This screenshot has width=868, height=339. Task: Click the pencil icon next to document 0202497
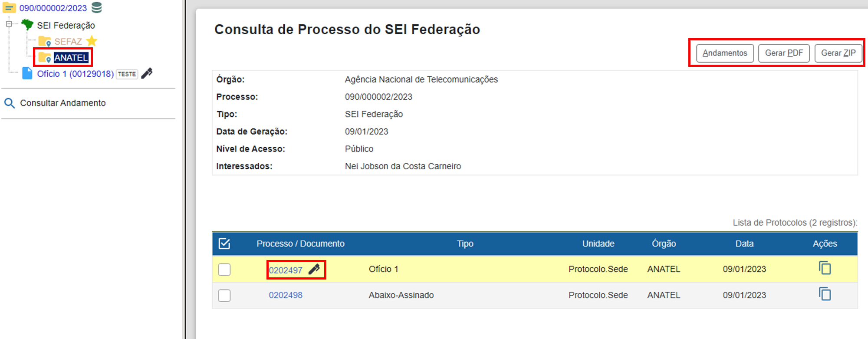pos(314,269)
